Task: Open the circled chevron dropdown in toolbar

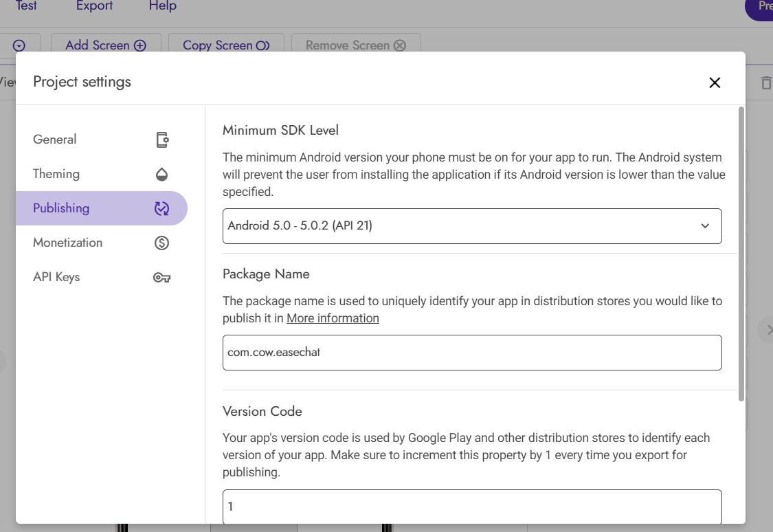Action: click(x=19, y=45)
